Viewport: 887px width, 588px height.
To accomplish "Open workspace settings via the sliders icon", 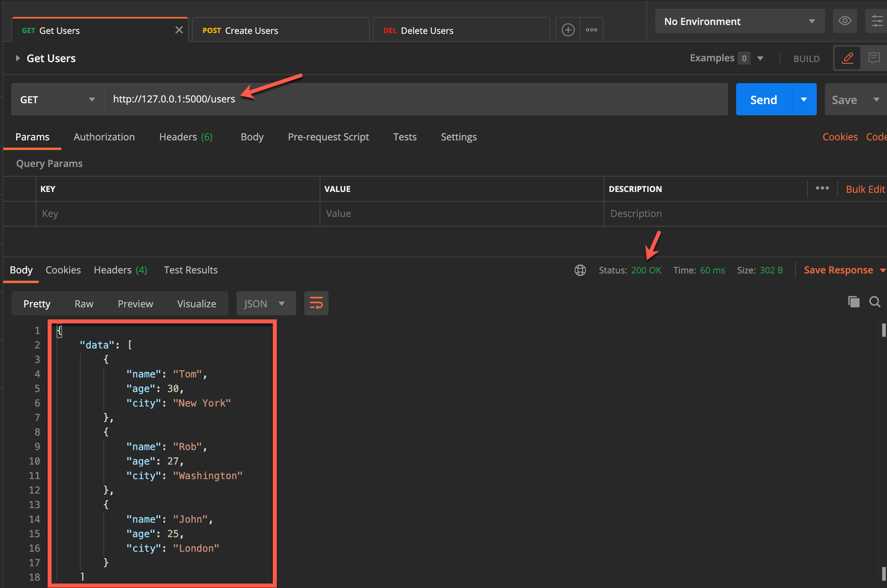I will pyautogui.click(x=877, y=21).
